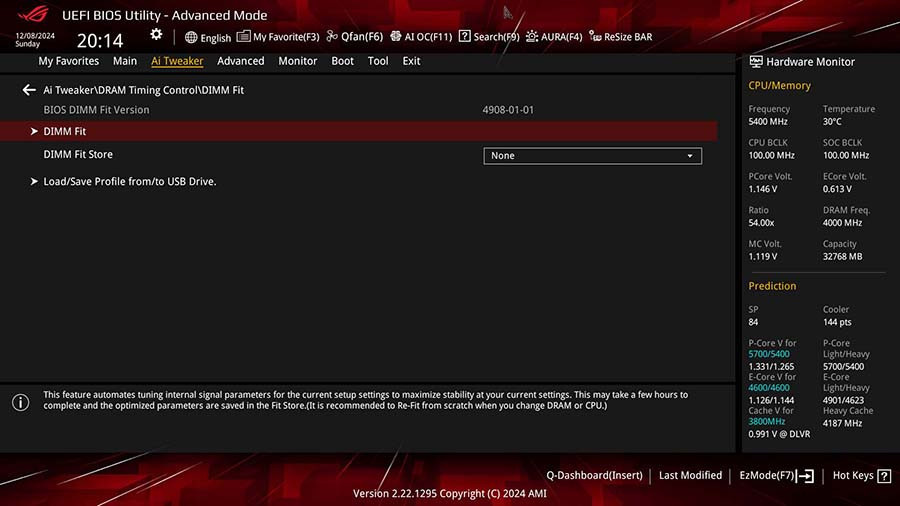Viewport: 900px width, 506px height.
Task: Click the settings gear icon beside the clock
Action: tap(156, 35)
